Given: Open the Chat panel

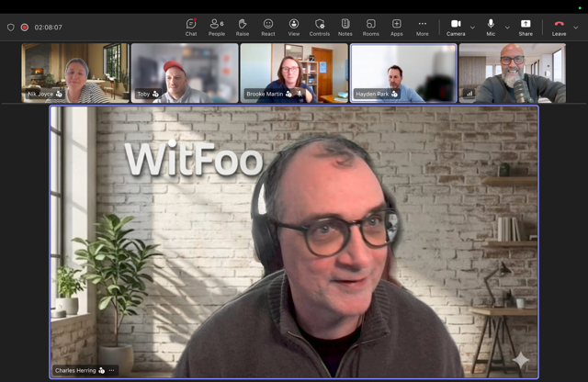Looking at the screenshot, I should [191, 28].
